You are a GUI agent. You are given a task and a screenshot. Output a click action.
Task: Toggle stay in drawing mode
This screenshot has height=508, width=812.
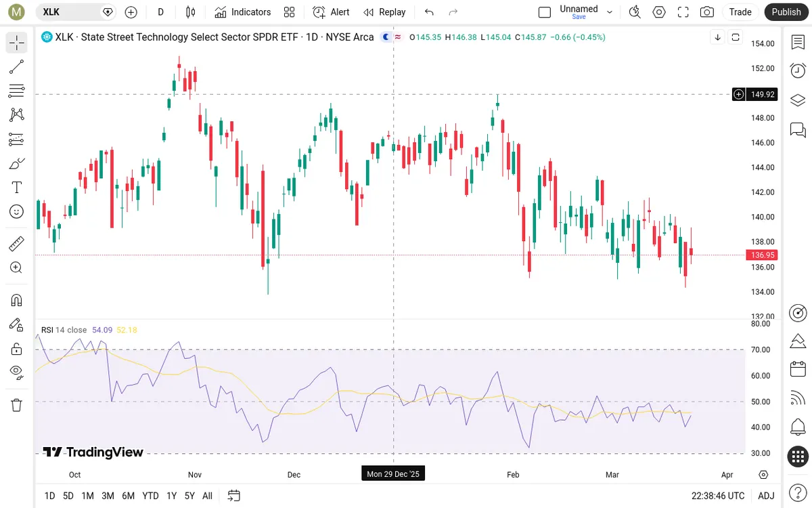pyautogui.click(x=17, y=324)
